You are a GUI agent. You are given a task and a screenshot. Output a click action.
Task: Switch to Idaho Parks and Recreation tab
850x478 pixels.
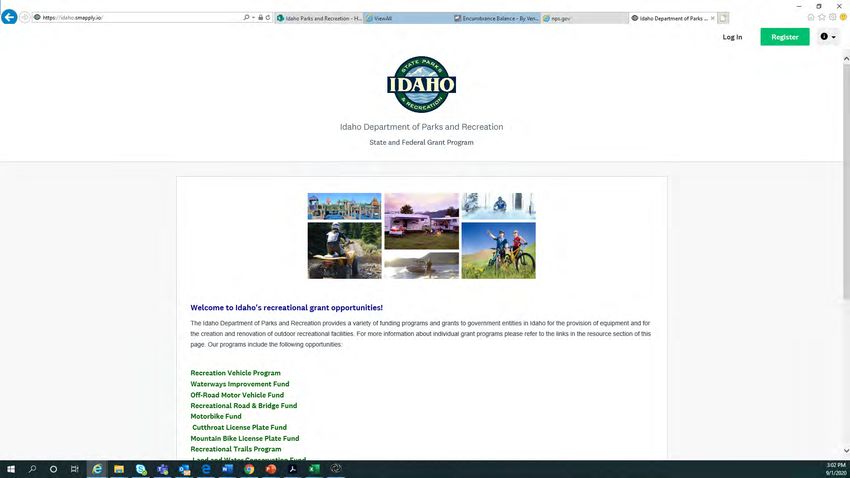click(x=319, y=18)
